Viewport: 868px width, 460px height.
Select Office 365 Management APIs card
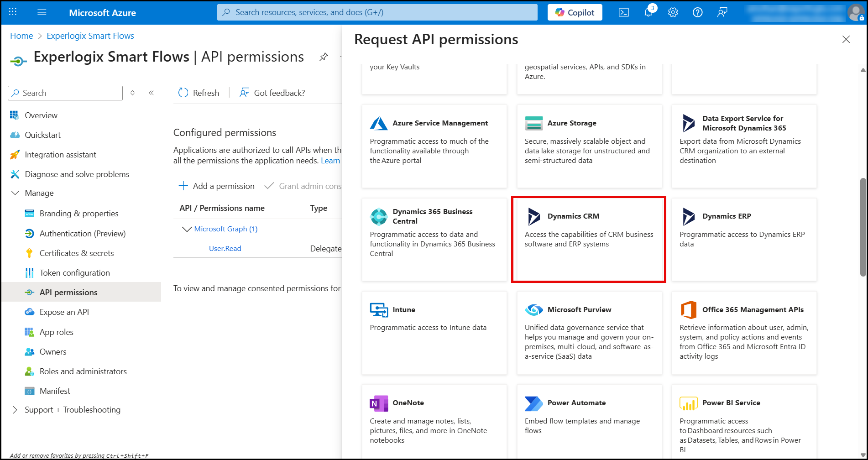click(x=744, y=333)
